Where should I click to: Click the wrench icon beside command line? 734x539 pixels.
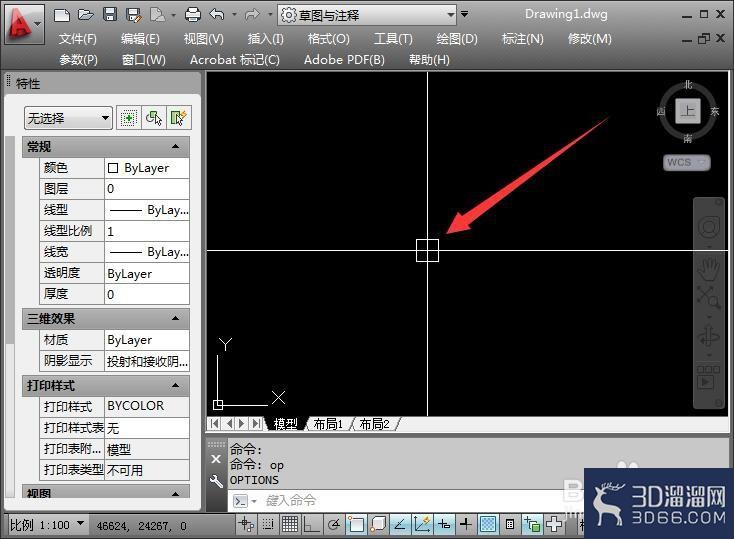(216, 481)
